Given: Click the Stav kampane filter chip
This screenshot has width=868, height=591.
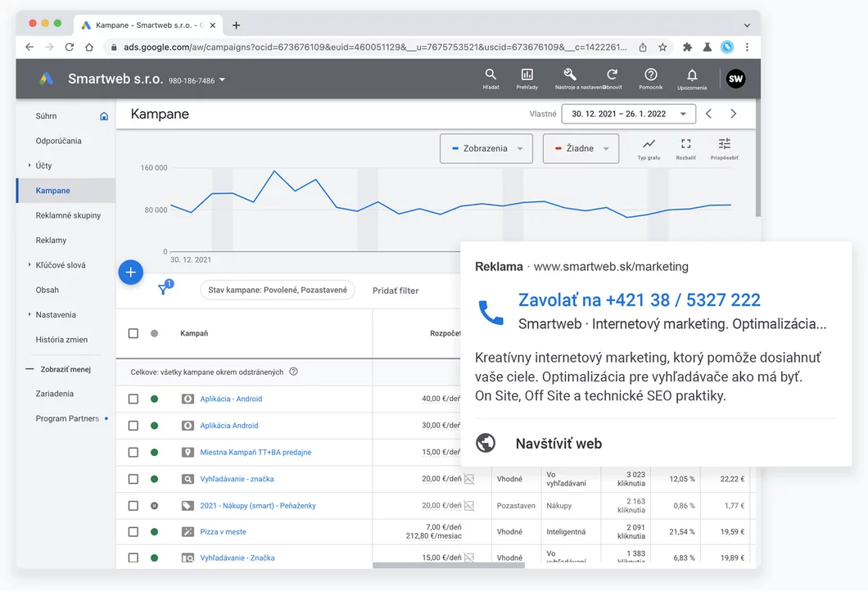Looking at the screenshot, I should pyautogui.click(x=278, y=290).
